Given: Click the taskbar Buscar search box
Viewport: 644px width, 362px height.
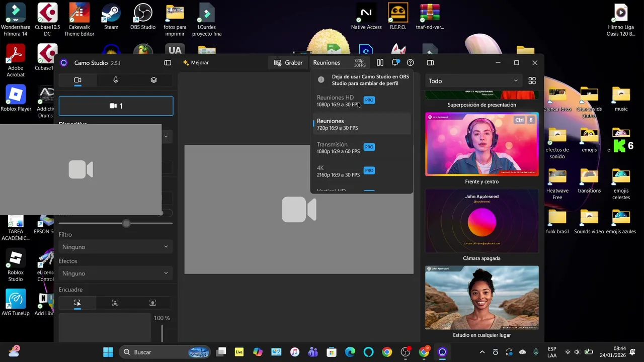Looking at the screenshot, I should [x=166, y=352].
